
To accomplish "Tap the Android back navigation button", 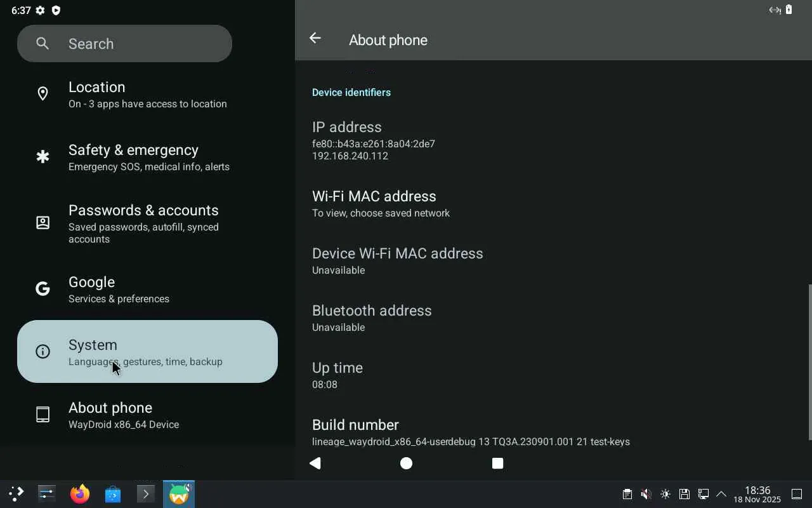I will click(315, 463).
